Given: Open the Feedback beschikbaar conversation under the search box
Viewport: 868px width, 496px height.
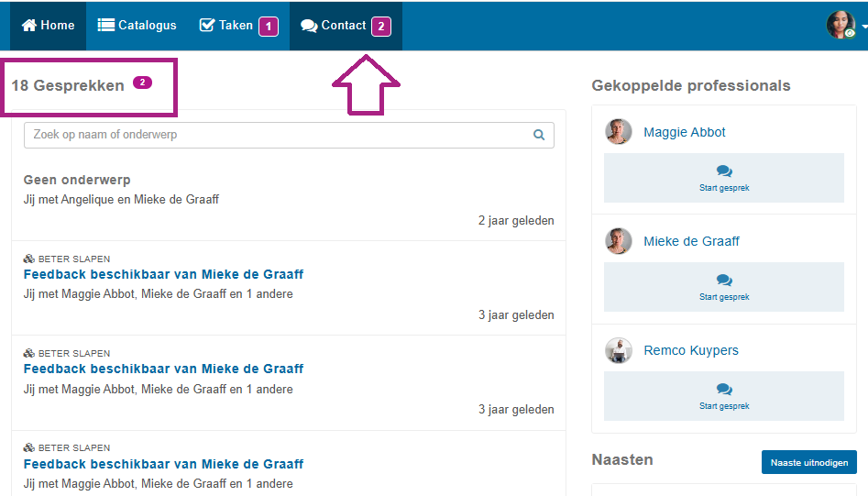Looking at the screenshot, I should tap(163, 274).
